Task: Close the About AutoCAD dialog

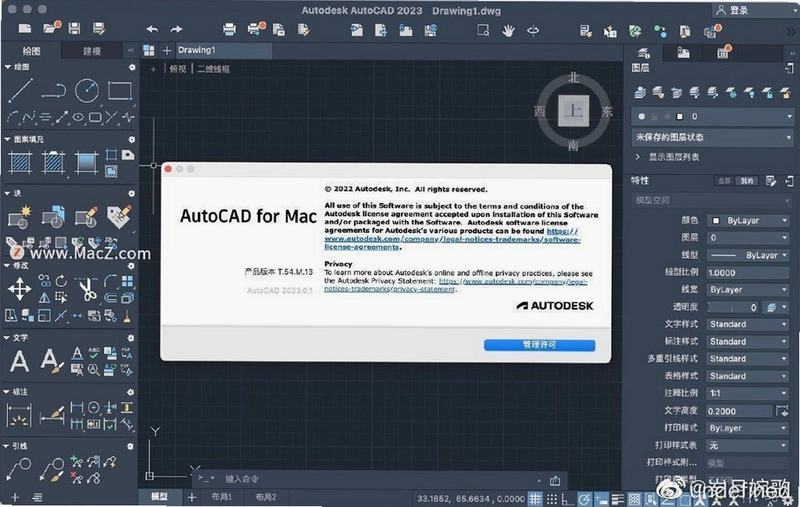Action: pyautogui.click(x=168, y=169)
